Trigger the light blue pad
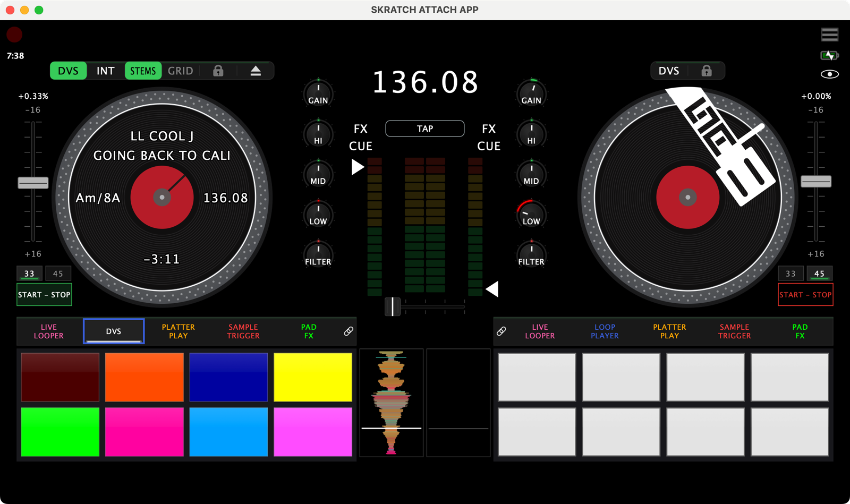 coord(228,432)
